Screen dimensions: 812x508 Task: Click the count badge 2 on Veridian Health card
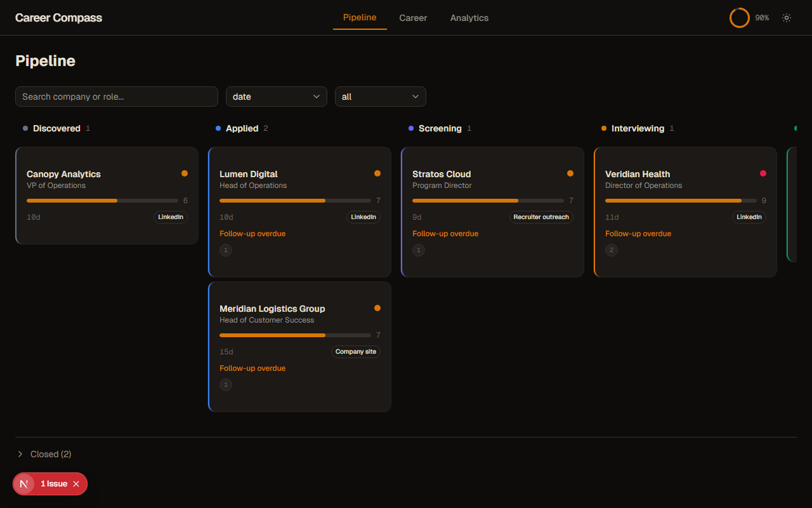pos(612,250)
